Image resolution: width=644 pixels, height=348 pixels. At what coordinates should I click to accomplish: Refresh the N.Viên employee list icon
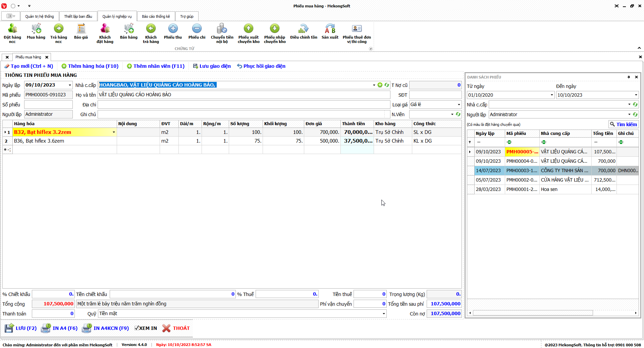(x=458, y=114)
